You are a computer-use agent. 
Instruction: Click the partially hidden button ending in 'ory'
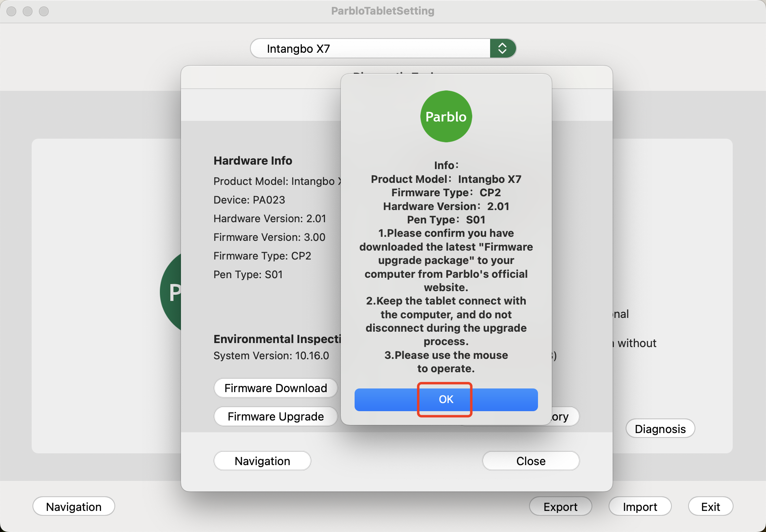[x=565, y=416]
